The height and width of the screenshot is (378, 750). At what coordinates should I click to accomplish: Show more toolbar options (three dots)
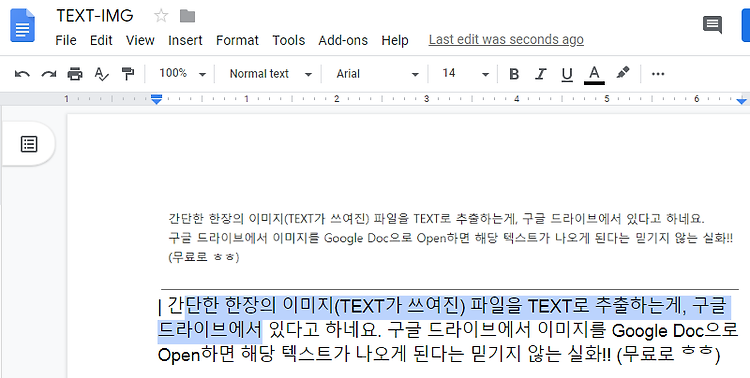(x=658, y=74)
